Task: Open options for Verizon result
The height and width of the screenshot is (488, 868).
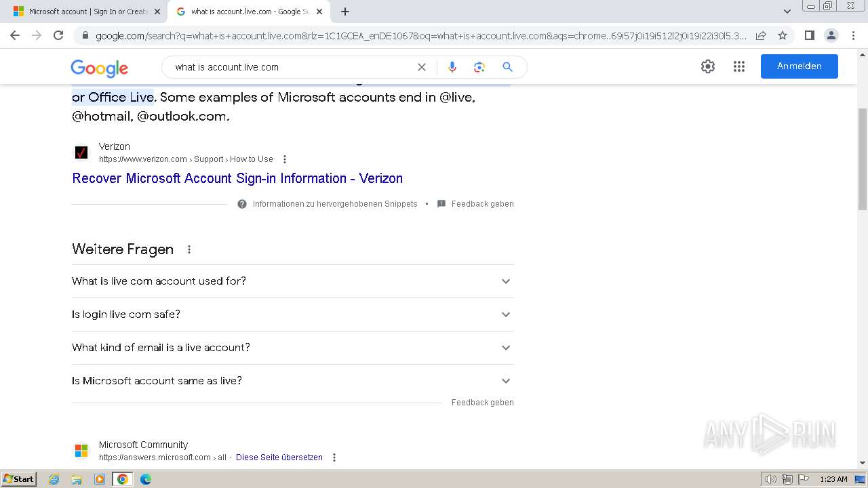Action: [x=285, y=159]
